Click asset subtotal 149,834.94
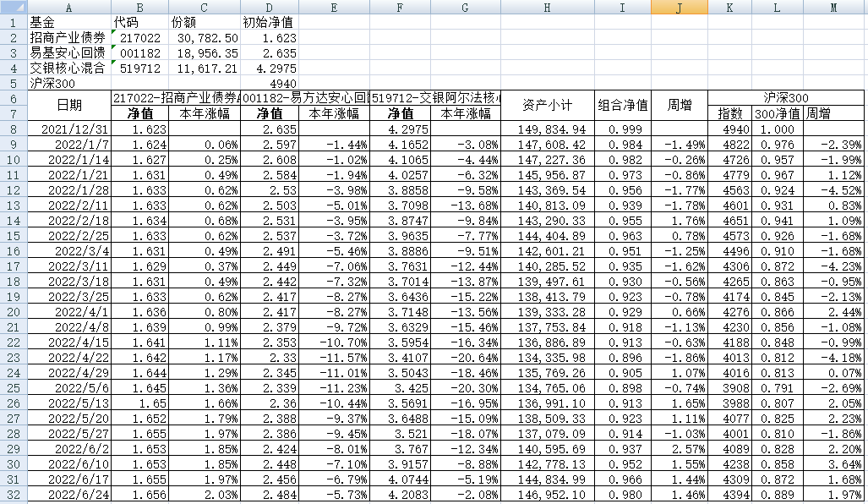This screenshot has height=504, width=868. pyautogui.click(x=548, y=129)
